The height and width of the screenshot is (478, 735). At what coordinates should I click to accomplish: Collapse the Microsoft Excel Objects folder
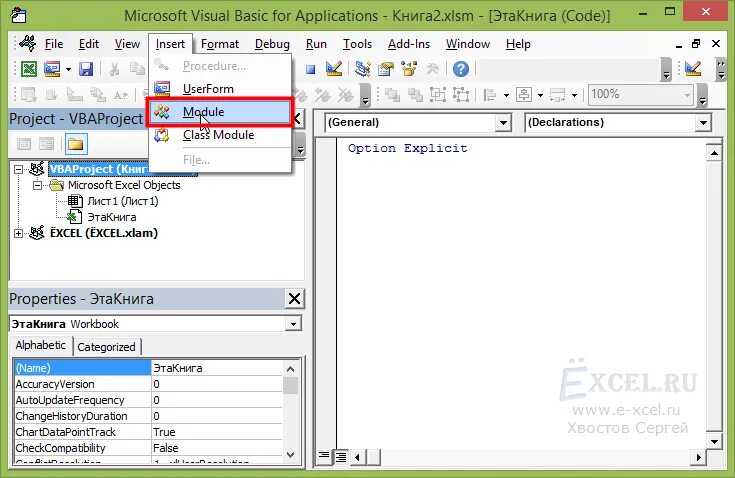click(x=37, y=186)
